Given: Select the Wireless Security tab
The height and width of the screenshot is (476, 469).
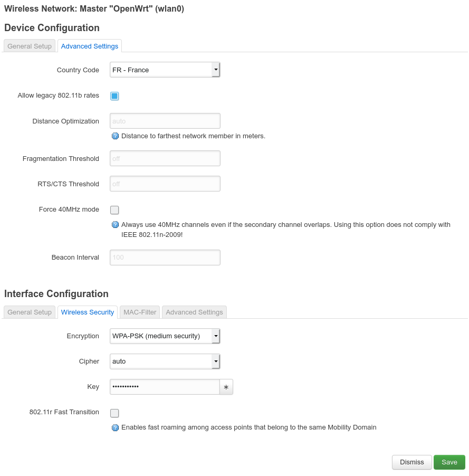Looking at the screenshot, I should click(87, 312).
